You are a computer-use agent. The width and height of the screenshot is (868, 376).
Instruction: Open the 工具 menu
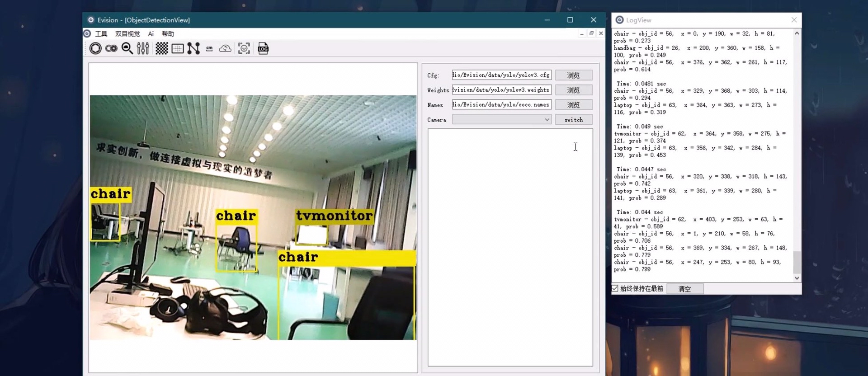tap(101, 34)
